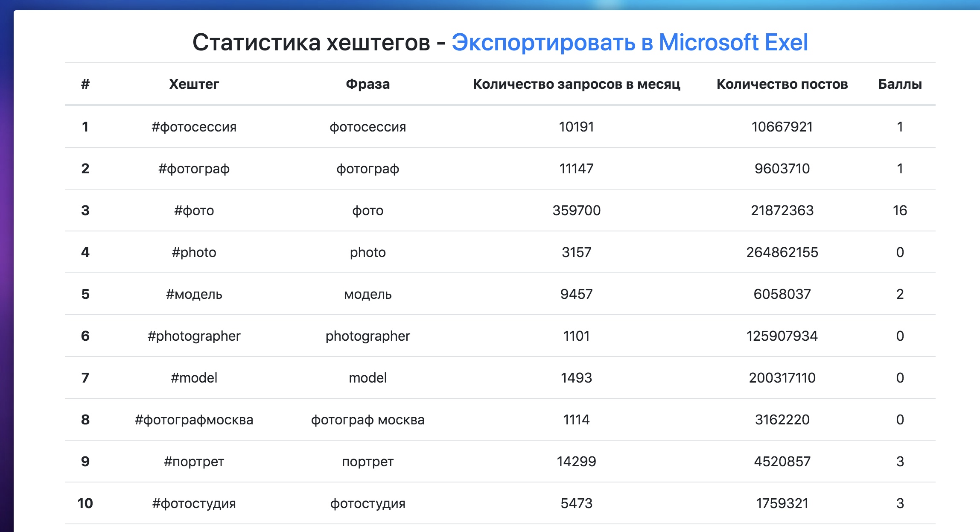Select the #фотосессия hashtag
This screenshot has width=980, height=532.
[x=193, y=126]
